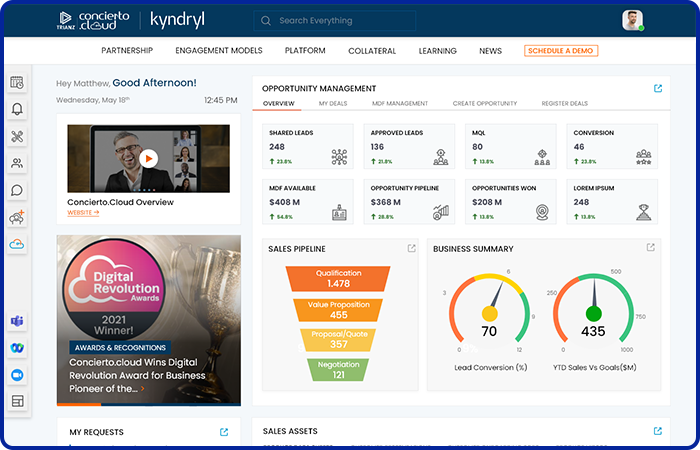
Task: Switch to Create Opportunity tab
Action: pos(485,104)
